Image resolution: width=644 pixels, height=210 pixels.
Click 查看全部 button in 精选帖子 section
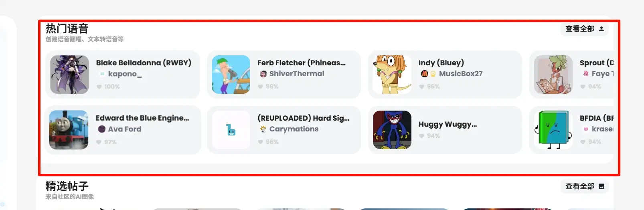(585, 186)
